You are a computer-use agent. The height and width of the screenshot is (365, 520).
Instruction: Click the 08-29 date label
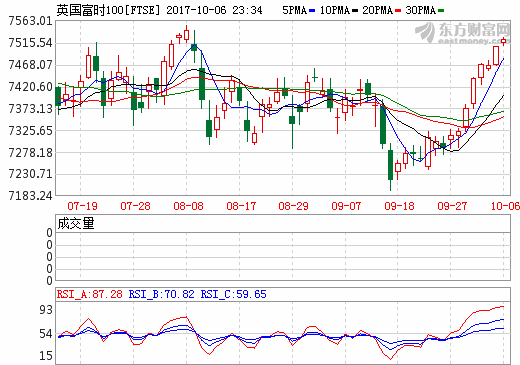[294, 206]
